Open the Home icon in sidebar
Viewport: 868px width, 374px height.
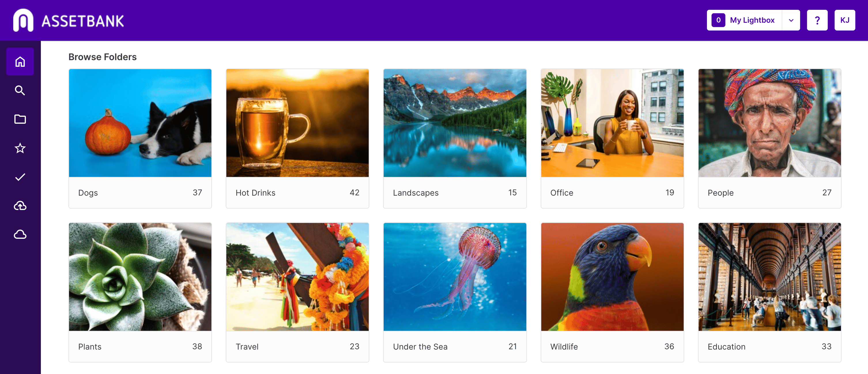[20, 61]
